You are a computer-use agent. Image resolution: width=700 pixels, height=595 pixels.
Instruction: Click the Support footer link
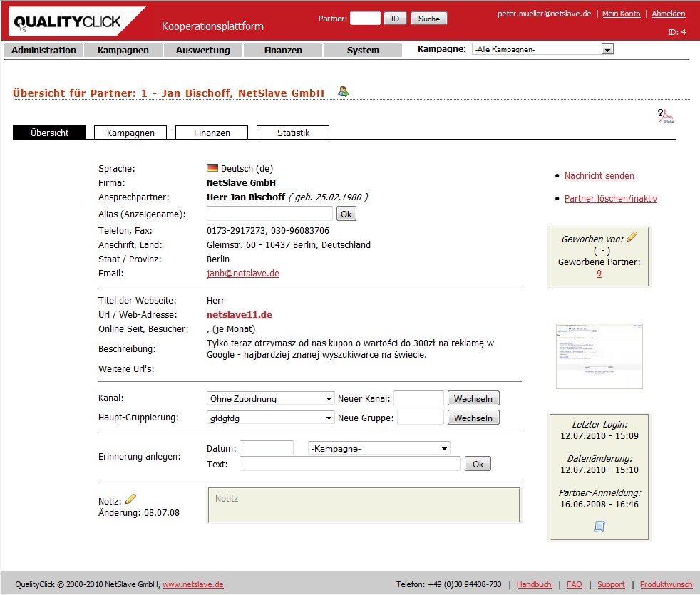pyautogui.click(x=611, y=584)
